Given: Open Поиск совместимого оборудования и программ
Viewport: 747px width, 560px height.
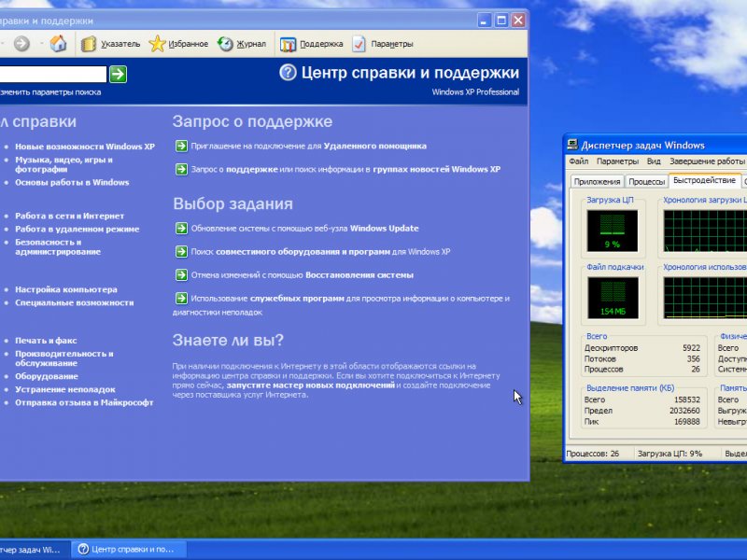Looking at the screenshot, I should pyautogui.click(x=320, y=251).
